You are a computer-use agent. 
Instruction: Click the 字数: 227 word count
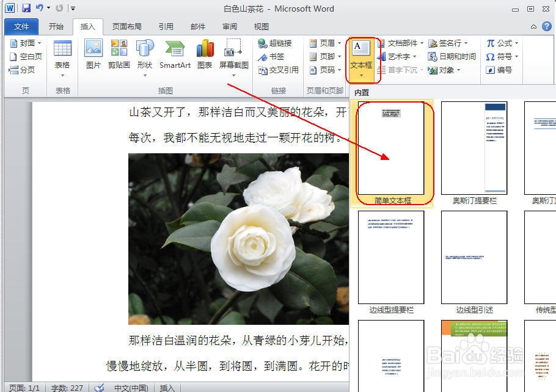(x=67, y=388)
